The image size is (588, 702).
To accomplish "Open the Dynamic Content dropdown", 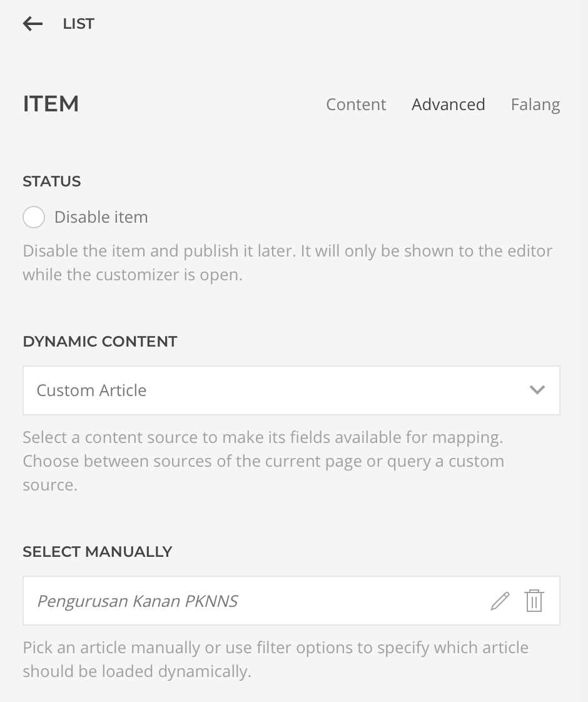I will click(x=291, y=390).
